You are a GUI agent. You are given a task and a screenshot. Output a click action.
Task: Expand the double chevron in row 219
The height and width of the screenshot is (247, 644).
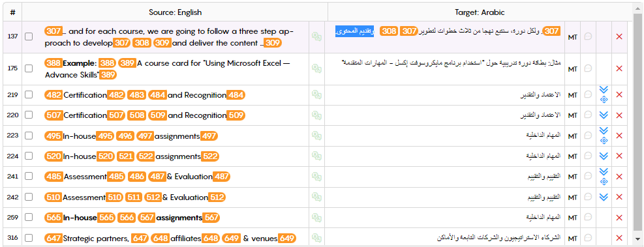pos(604,90)
